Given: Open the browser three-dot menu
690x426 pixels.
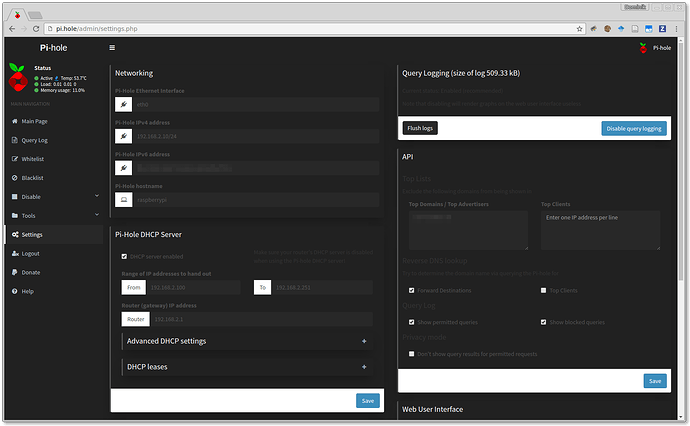Looking at the screenshot, I should pyautogui.click(x=676, y=29).
